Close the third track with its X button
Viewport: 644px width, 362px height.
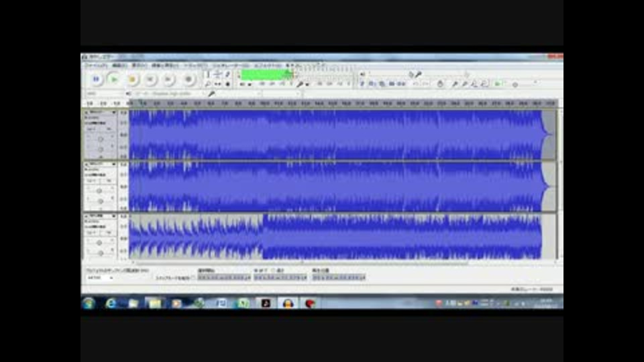tap(87, 215)
